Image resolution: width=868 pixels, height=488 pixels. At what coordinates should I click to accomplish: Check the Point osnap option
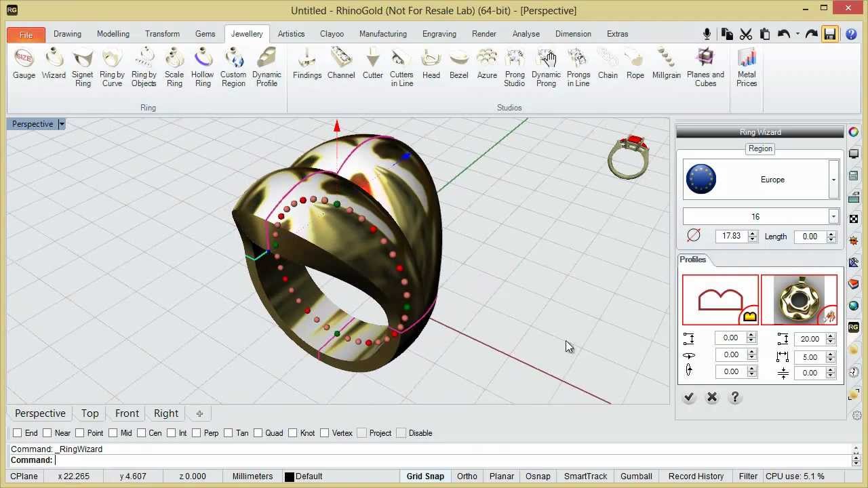[80, 433]
